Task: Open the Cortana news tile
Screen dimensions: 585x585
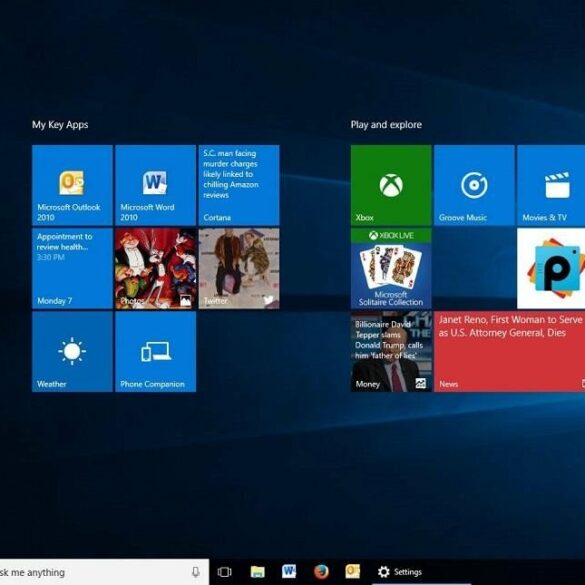Action: (239, 185)
